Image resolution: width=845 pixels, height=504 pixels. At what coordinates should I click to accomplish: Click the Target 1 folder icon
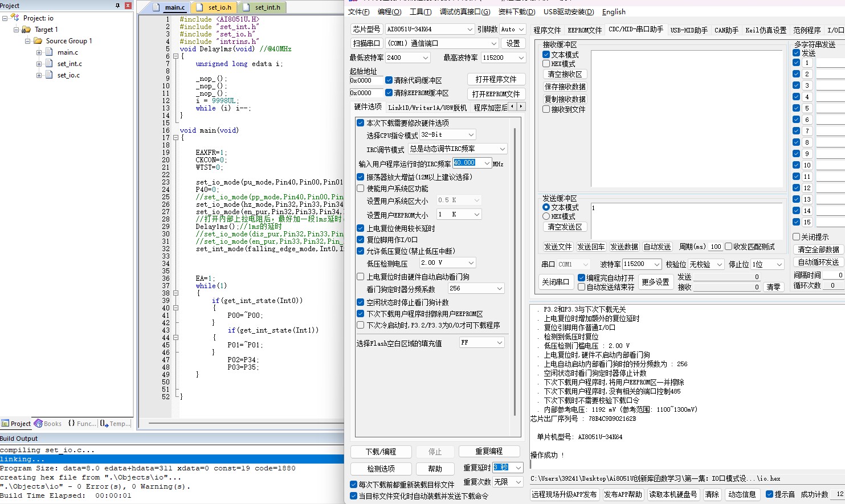pyautogui.click(x=26, y=30)
